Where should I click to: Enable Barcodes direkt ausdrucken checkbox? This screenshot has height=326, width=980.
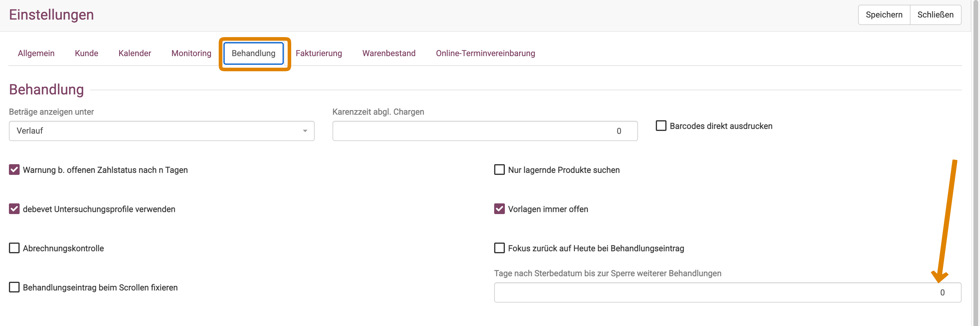(x=661, y=126)
